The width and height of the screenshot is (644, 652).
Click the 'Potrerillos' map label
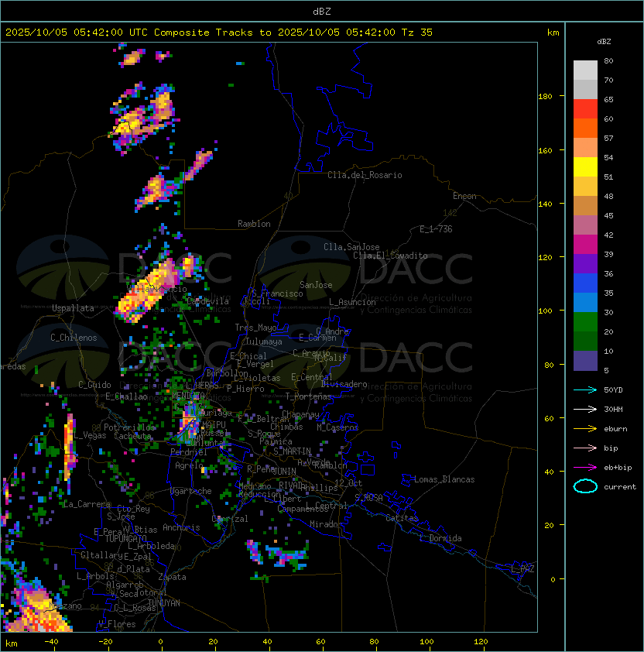(x=129, y=427)
